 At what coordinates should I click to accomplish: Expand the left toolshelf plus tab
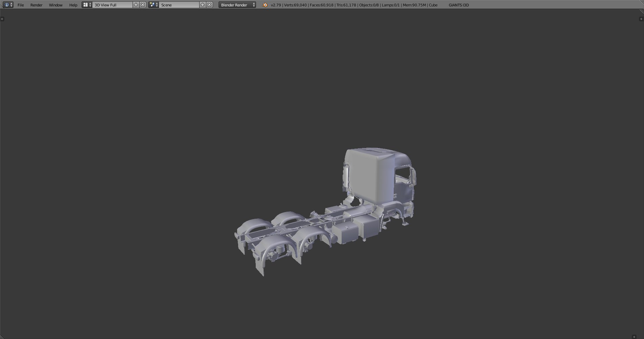pos(2,19)
